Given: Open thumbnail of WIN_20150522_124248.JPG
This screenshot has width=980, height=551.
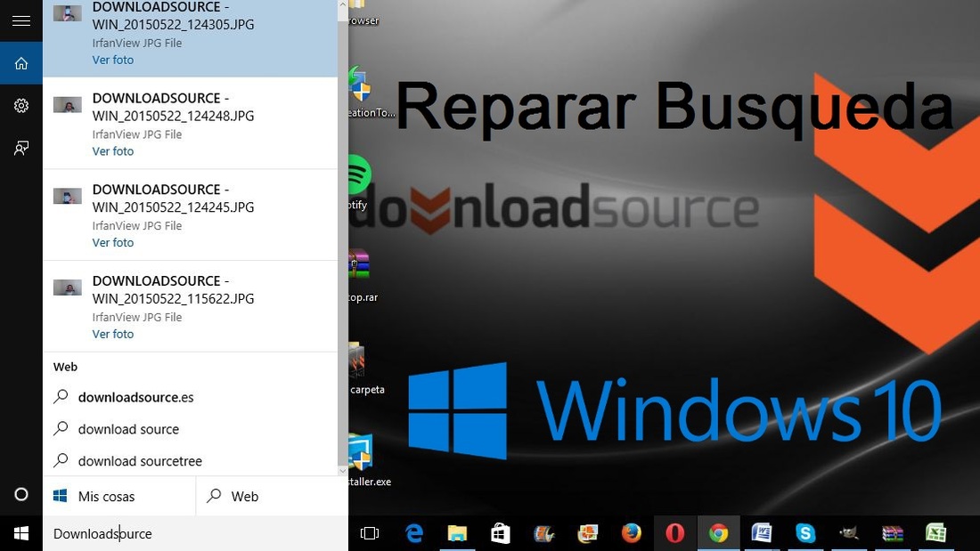Looking at the screenshot, I should pos(68,104).
